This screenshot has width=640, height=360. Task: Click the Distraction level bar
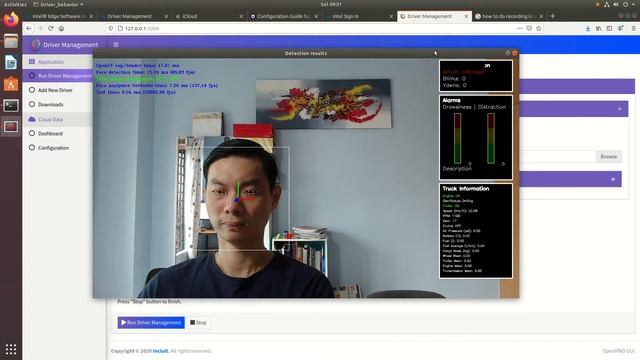[491, 138]
